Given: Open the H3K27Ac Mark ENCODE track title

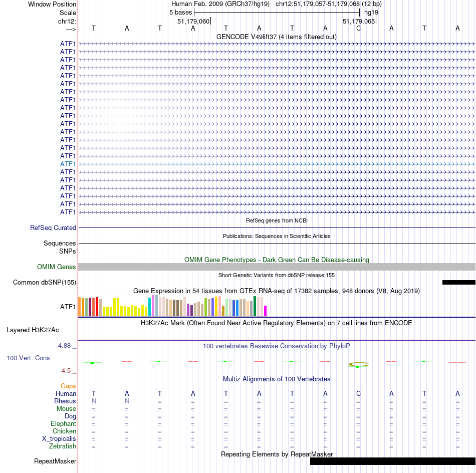Looking at the screenshot, I should 277,323.
